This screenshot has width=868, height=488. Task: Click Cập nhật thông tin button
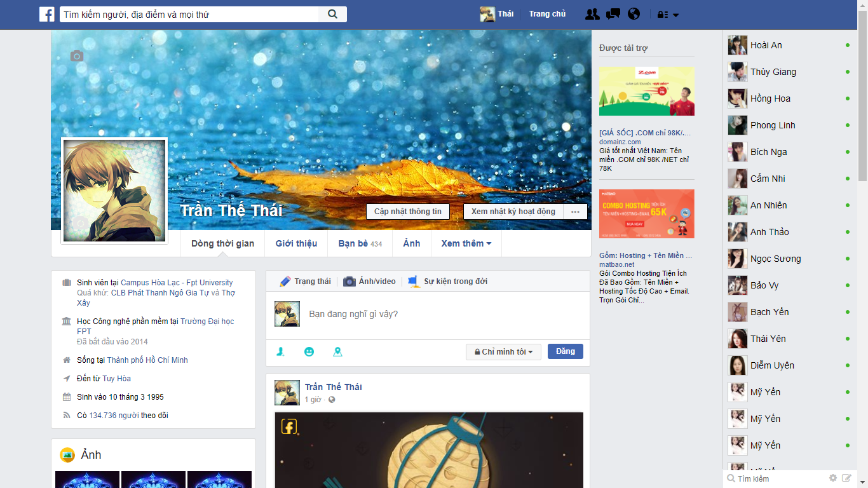(408, 212)
